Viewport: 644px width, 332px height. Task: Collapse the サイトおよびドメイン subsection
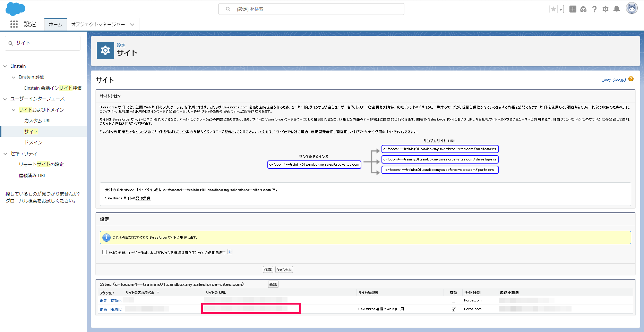click(14, 110)
